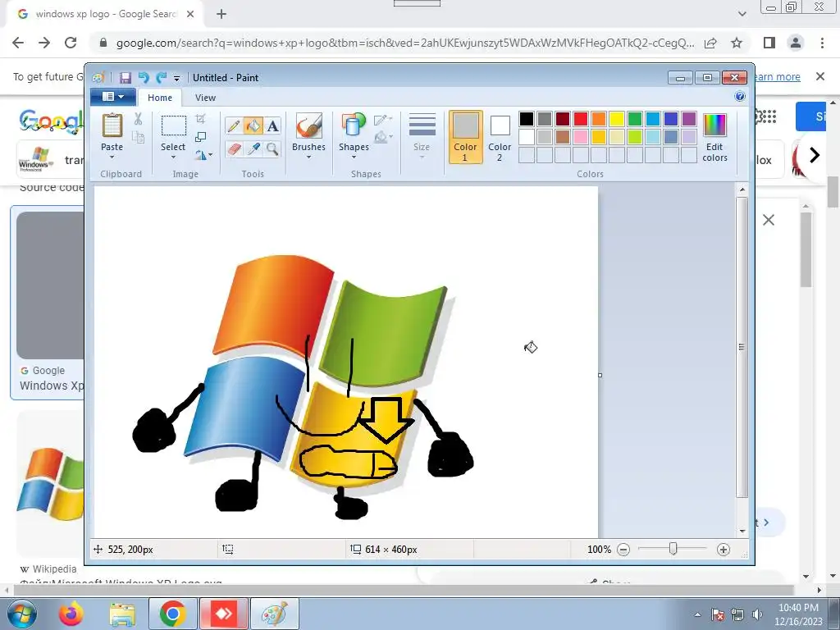Select the Pencil tool in Paint
The image size is (840, 630).
[234, 126]
